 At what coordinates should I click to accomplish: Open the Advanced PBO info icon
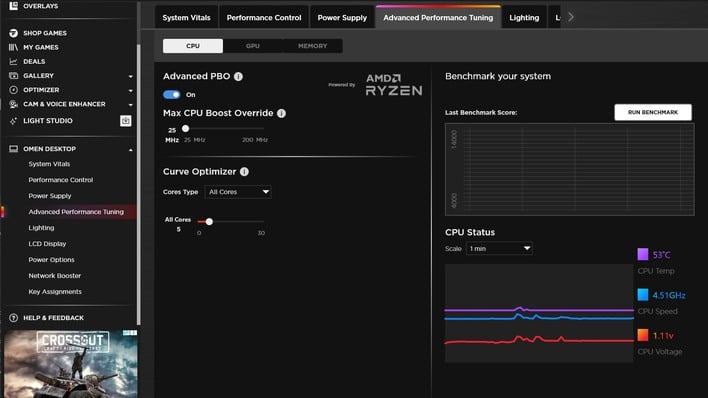(x=238, y=76)
